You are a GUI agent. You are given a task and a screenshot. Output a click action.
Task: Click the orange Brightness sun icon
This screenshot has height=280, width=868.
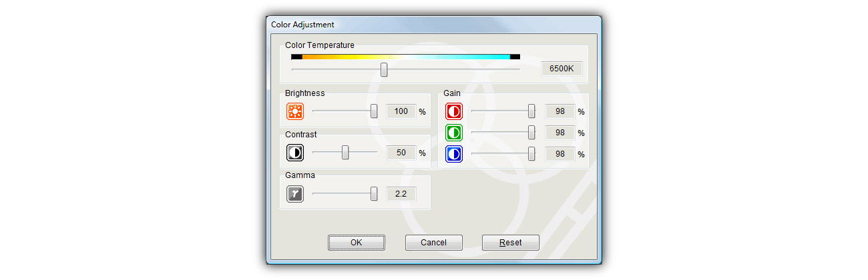click(x=295, y=111)
